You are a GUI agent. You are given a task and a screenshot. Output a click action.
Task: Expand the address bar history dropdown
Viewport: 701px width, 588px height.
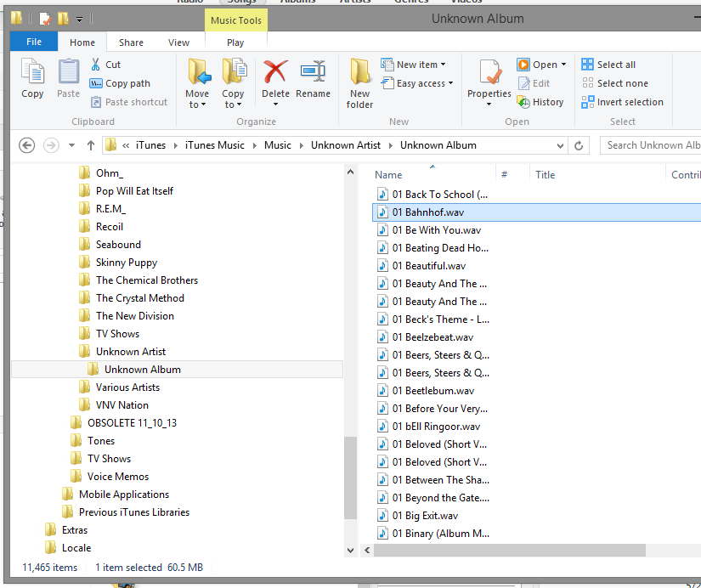click(560, 145)
